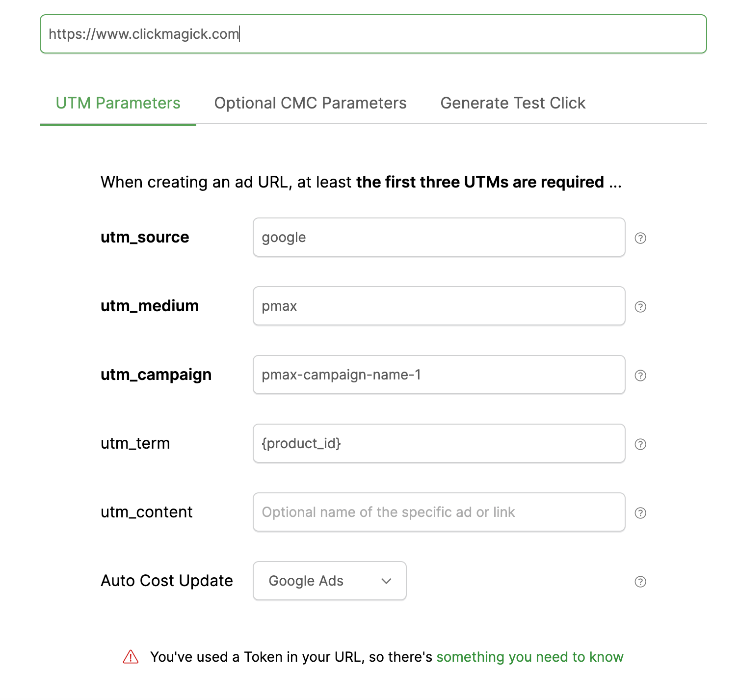Select the utm_campaign input field
This screenshot has width=739, height=700.
click(439, 375)
